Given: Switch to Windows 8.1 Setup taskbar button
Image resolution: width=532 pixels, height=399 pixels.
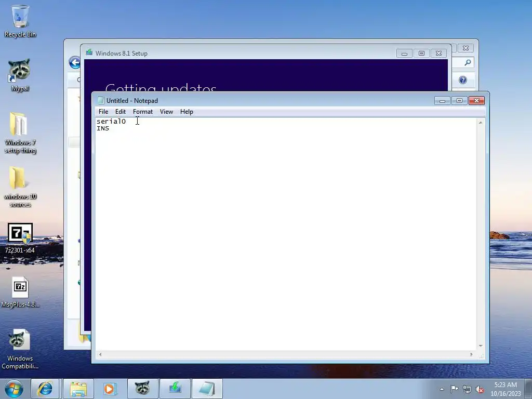Looking at the screenshot, I should click(x=175, y=389).
